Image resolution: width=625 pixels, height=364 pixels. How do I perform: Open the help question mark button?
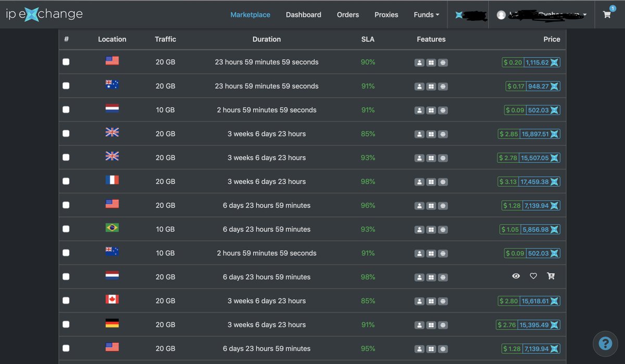605,343
